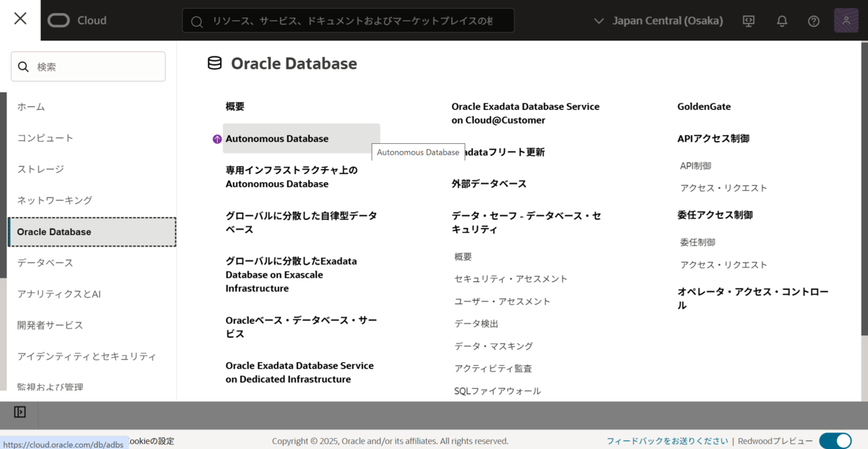Click the Oracle Database cylinder icon
This screenshot has width=868, height=449.
click(x=215, y=63)
